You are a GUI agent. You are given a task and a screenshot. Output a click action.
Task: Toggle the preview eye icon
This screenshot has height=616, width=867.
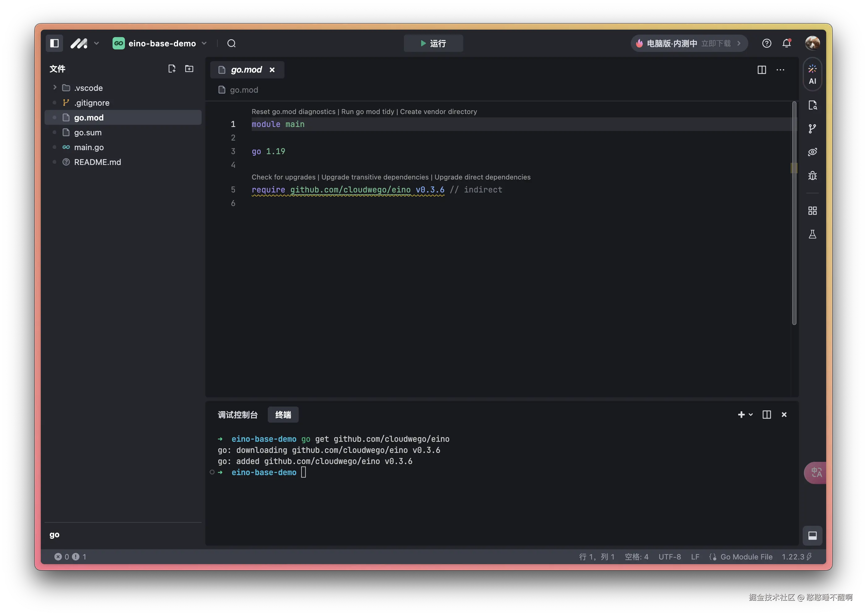pos(812,152)
